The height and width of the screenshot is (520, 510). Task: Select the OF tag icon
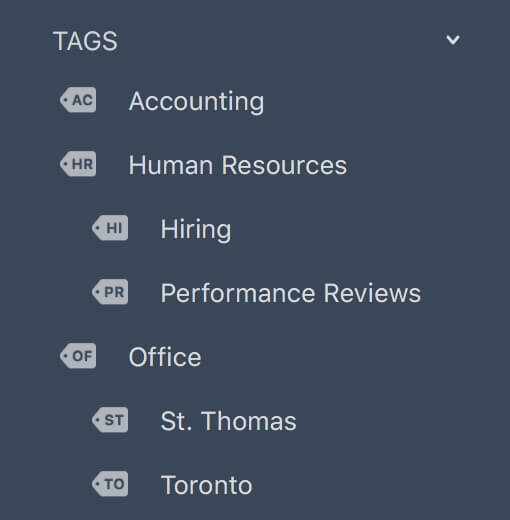pyautogui.click(x=78, y=356)
